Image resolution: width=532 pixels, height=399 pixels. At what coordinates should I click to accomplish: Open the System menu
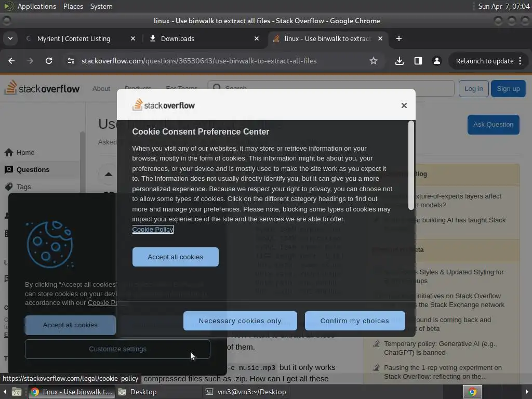pos(101,6)
